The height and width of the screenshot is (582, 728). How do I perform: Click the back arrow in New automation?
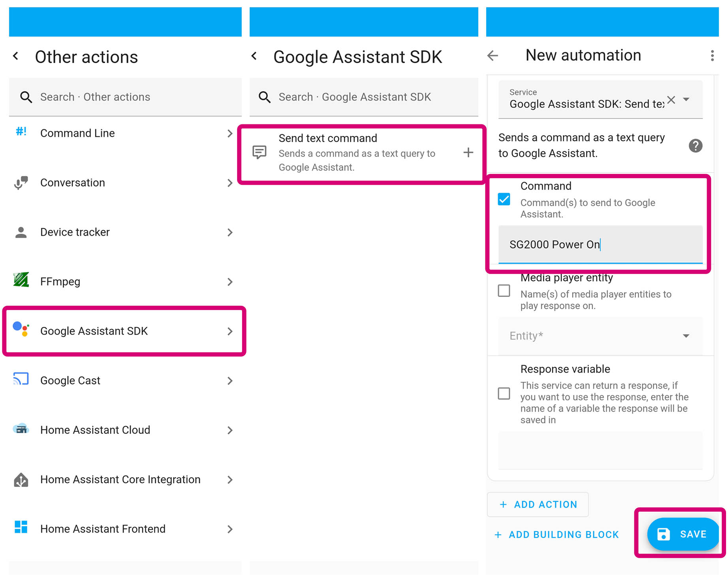coord(493,56)
